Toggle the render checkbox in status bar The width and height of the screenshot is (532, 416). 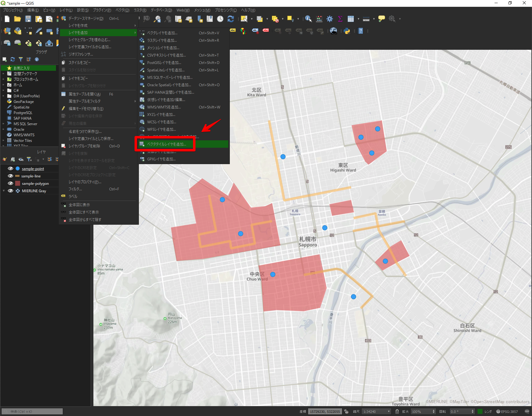click(x=480, y=411)
